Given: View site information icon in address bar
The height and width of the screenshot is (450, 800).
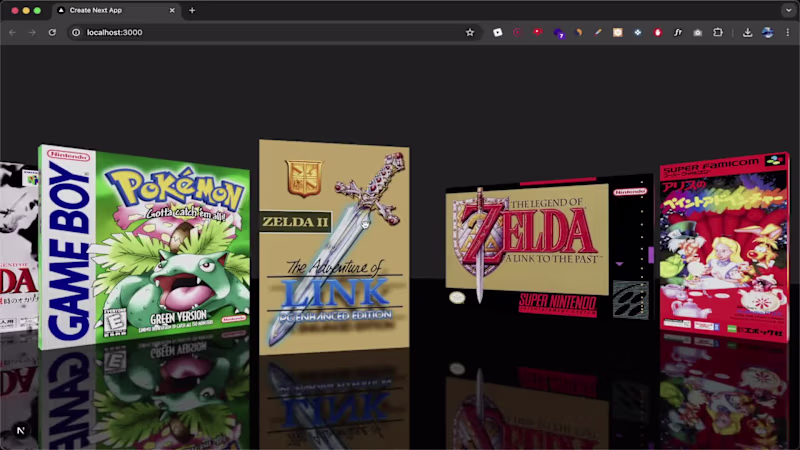Looking at the screenshot, I should pyautogui.click(x=76, y=32).
